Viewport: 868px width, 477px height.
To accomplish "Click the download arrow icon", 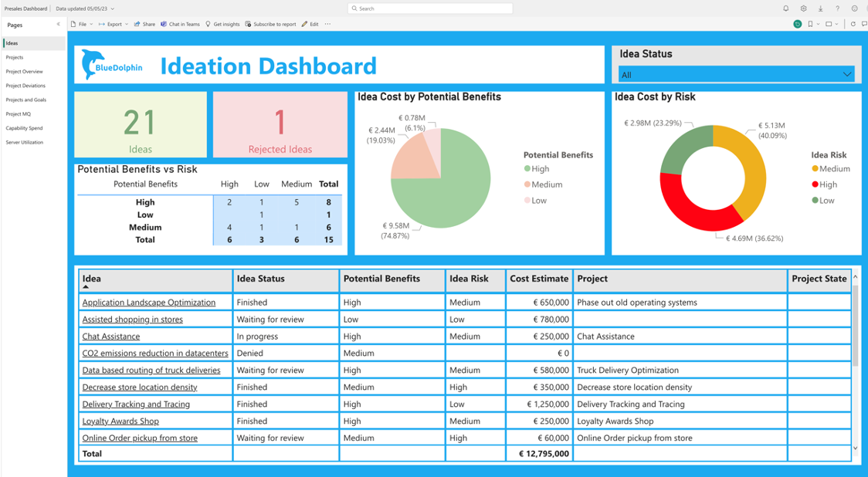I will (x=820, y=8).
